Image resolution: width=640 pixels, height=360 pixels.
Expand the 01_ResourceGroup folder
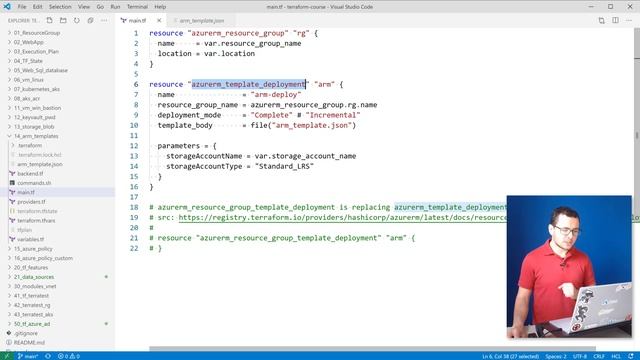coord(37,33)
